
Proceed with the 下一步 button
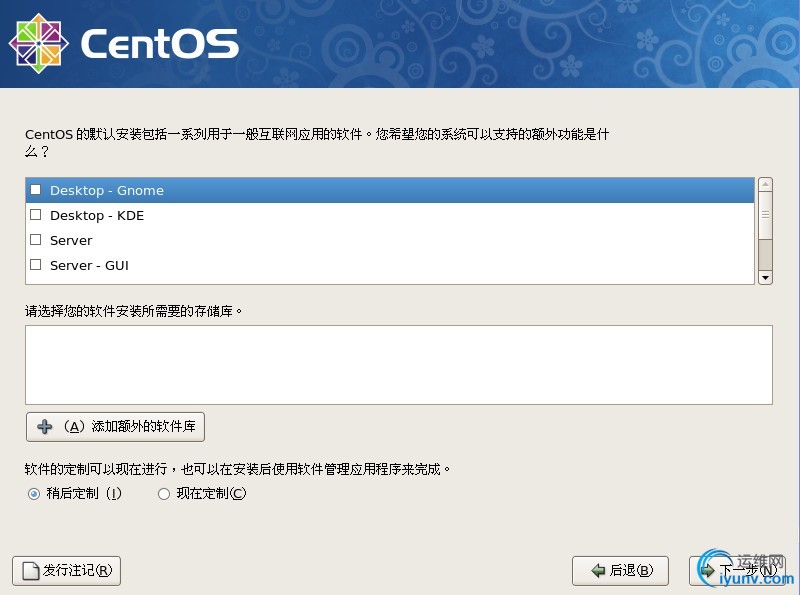pyautogui.click(x=736, y=571)
